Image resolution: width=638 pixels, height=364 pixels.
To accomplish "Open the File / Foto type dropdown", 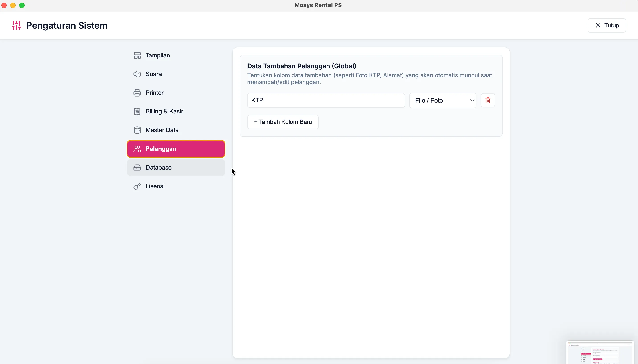I will pyautogui.click(x=442, y=101).
